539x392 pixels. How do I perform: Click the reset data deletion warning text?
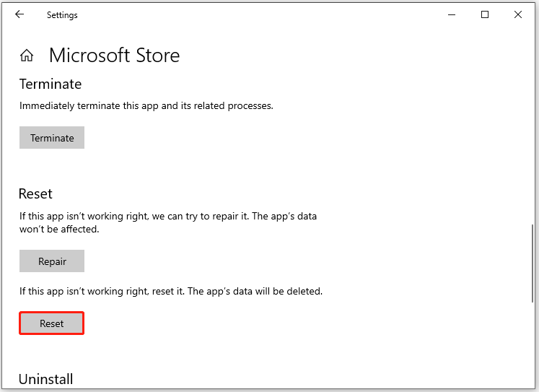pyautogui.click(x=171, y=291)
